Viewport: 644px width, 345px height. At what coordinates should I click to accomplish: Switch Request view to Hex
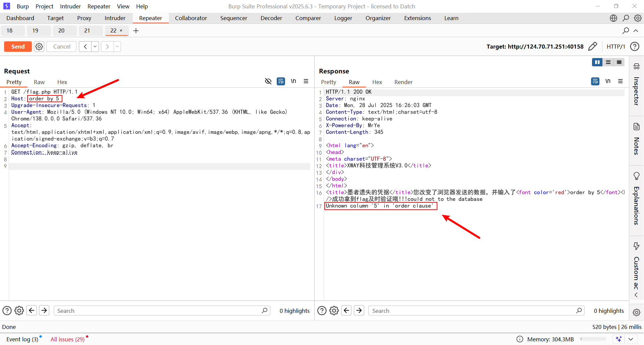pos(62,82)
